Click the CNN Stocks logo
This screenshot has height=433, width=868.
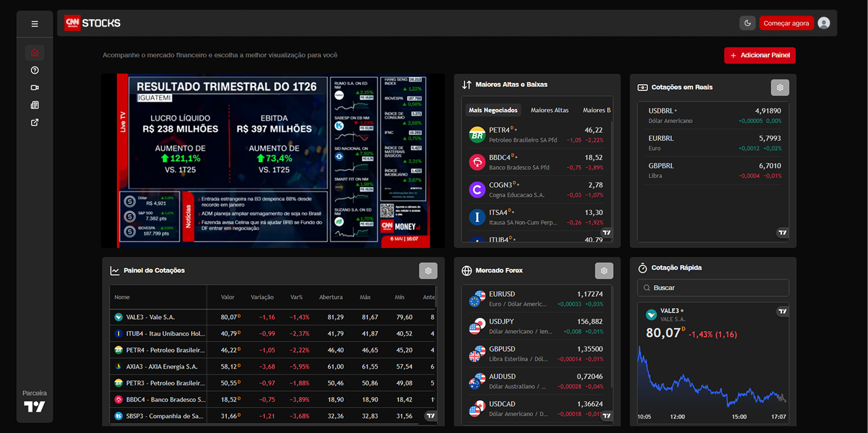pos(93,23)
